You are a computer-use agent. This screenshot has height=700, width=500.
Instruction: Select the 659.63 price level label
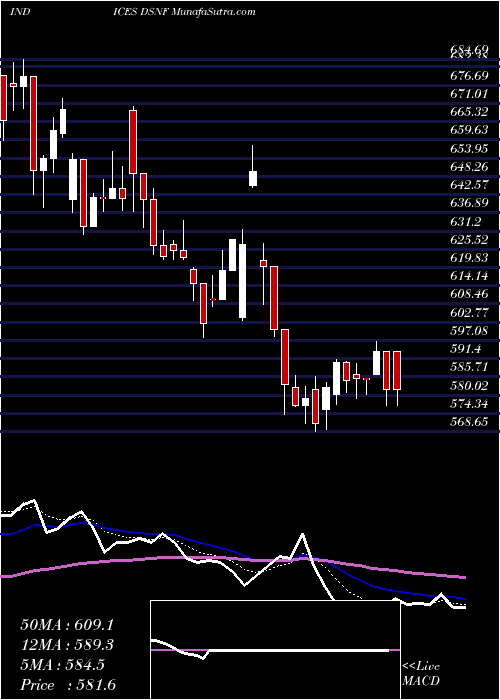tap(469, 130)
